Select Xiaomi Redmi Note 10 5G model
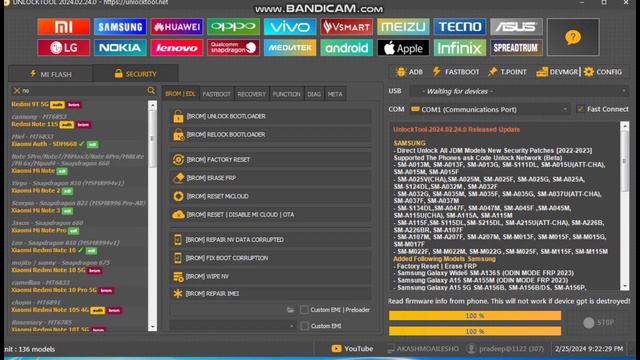 [x=49, y=270]
